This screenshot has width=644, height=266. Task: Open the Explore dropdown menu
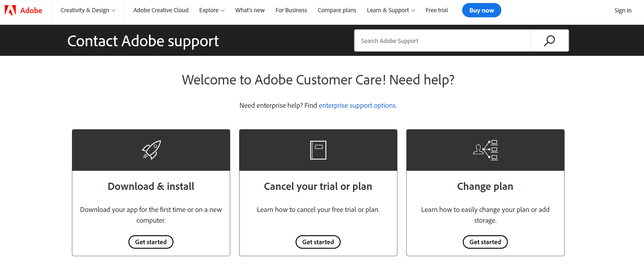[211, 10]
